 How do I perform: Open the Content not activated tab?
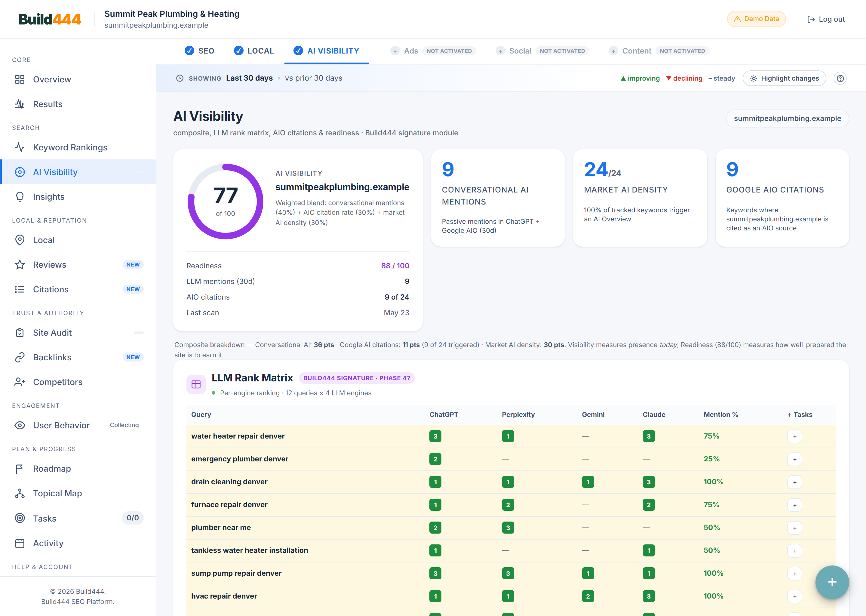coord(659,51)
